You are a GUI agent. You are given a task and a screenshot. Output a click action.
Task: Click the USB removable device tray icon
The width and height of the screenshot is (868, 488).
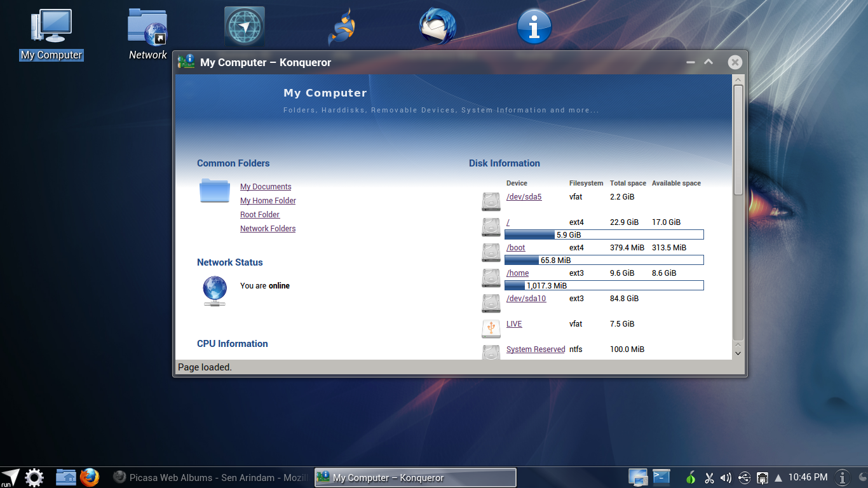point(744,477)
